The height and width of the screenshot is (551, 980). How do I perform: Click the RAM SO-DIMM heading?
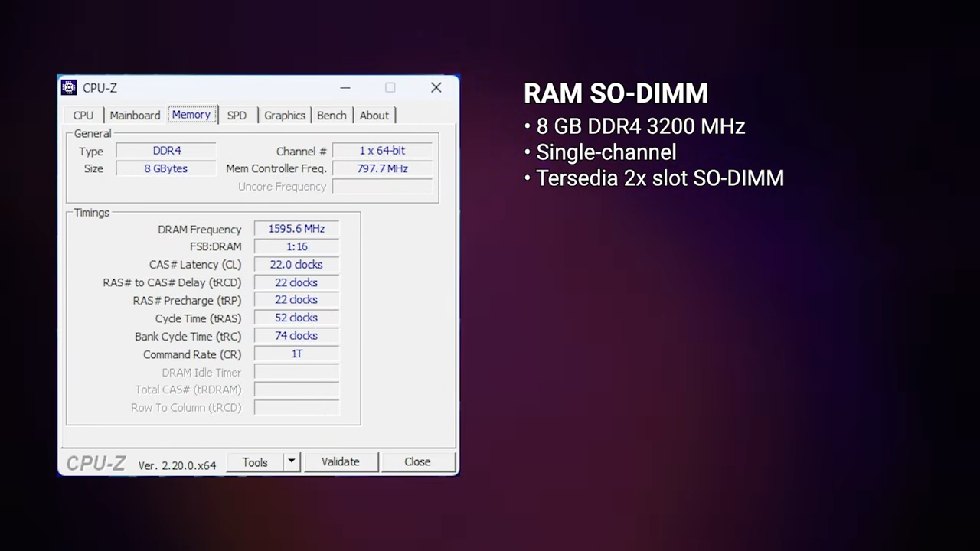616,93
